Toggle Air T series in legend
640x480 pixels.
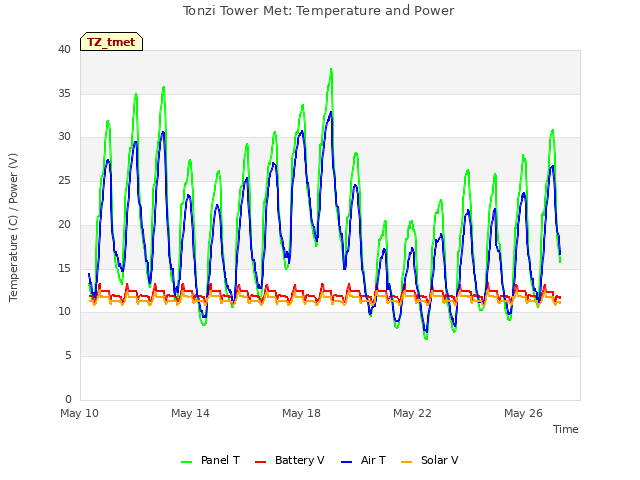[363, 460]
